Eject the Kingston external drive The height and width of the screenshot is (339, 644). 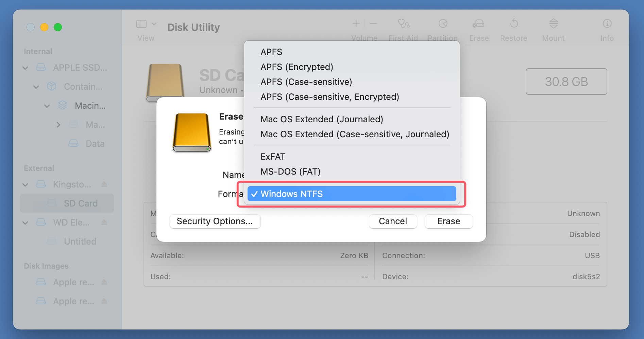(104, 184)
